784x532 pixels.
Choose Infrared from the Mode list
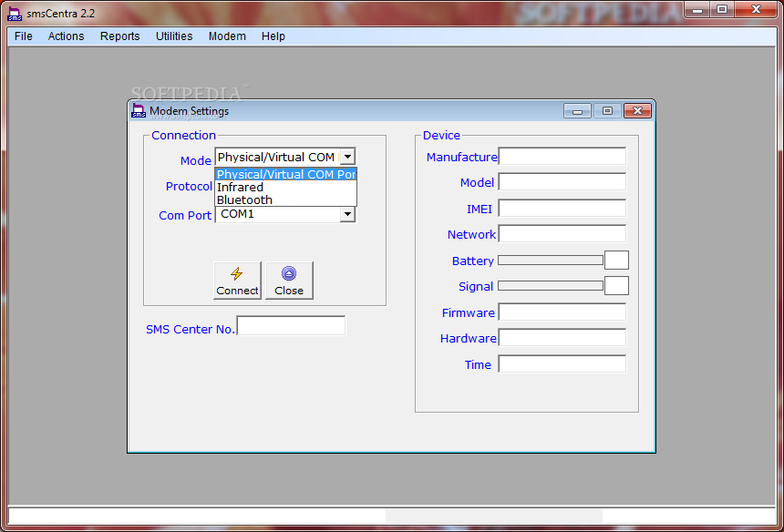[286, 188]
